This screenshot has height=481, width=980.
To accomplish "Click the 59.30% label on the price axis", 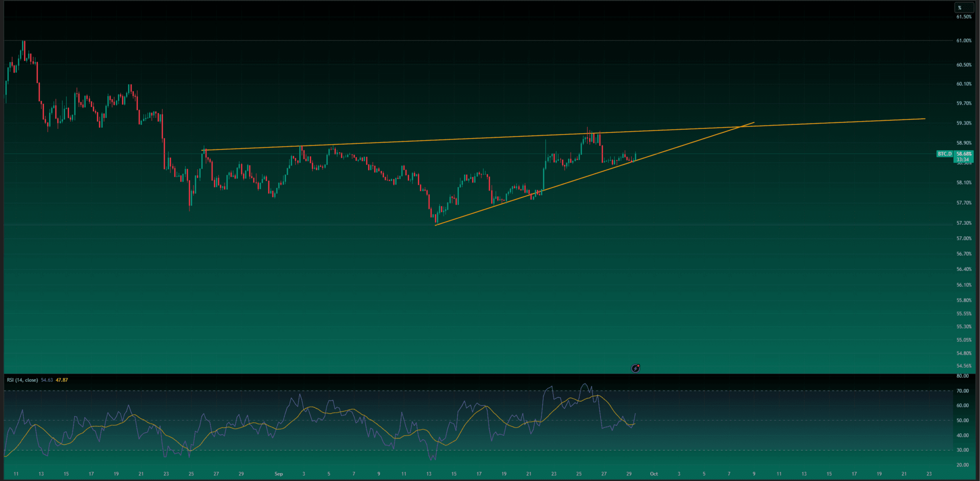I will 963,123.
